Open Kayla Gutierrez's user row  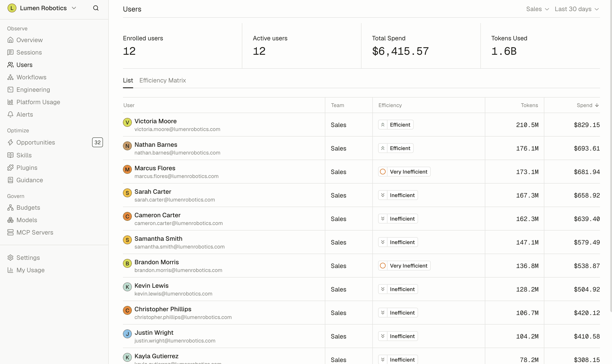[x=361, y=356]
